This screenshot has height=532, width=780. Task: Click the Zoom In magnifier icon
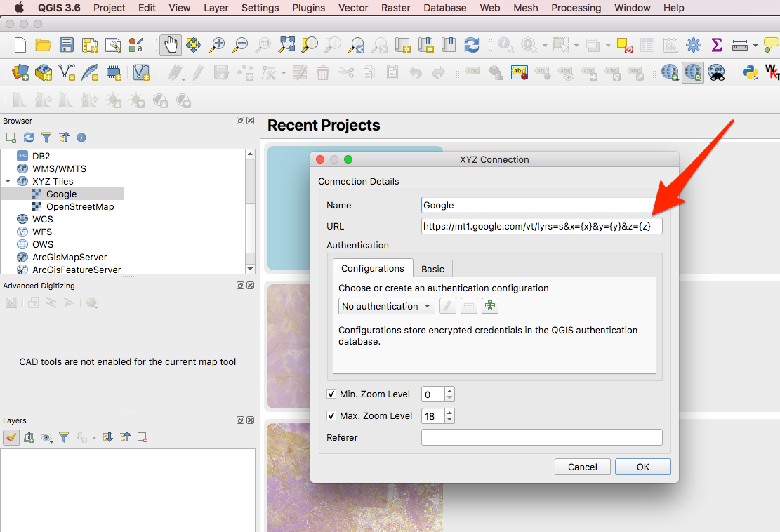217,46
